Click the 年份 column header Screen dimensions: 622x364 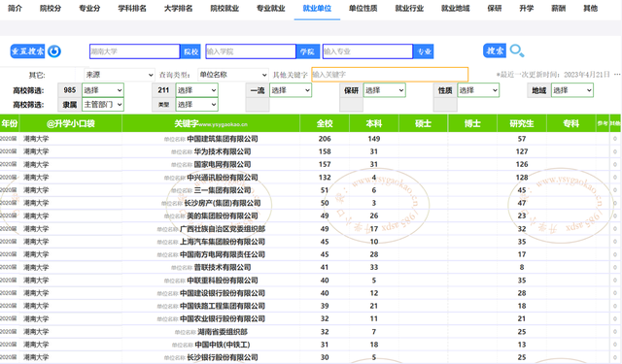click(10, 123)
